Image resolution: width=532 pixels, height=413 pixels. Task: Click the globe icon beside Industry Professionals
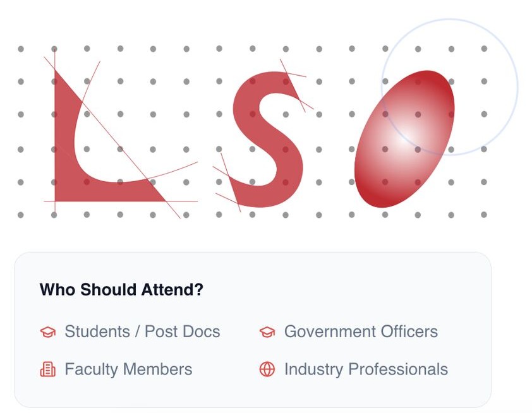point(267,369)
